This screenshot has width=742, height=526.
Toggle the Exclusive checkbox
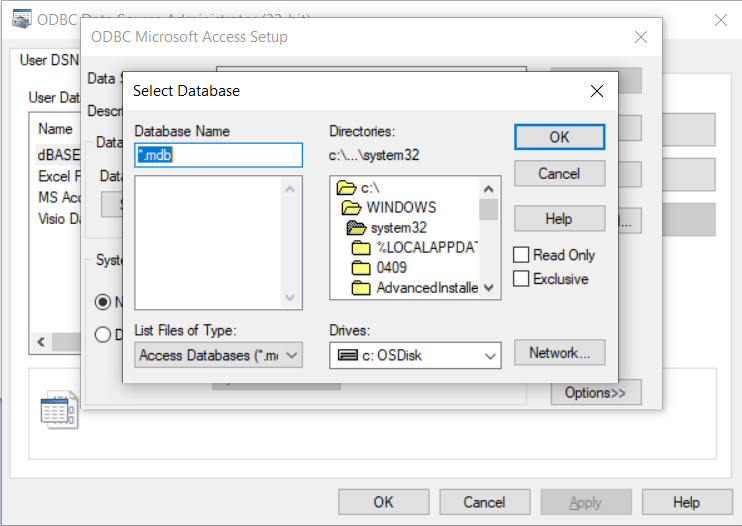(x=521, y=278)
